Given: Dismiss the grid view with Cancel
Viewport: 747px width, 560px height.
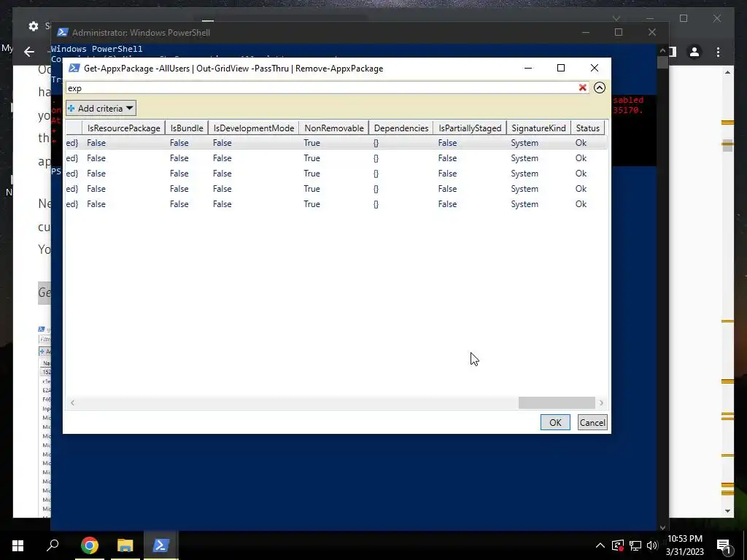Looking at the screenshot, I should (x=592, y=422).
